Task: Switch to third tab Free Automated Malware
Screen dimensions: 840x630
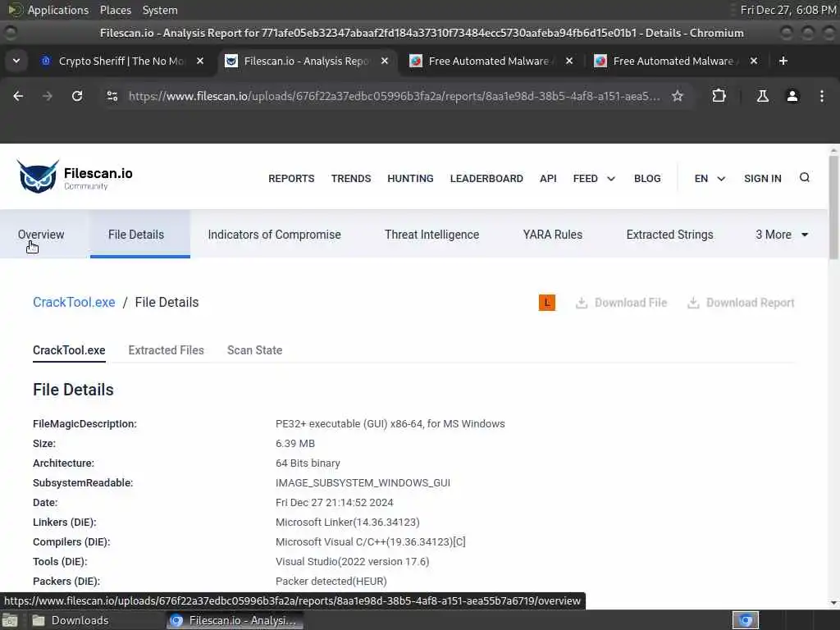Action: (491, 61)
